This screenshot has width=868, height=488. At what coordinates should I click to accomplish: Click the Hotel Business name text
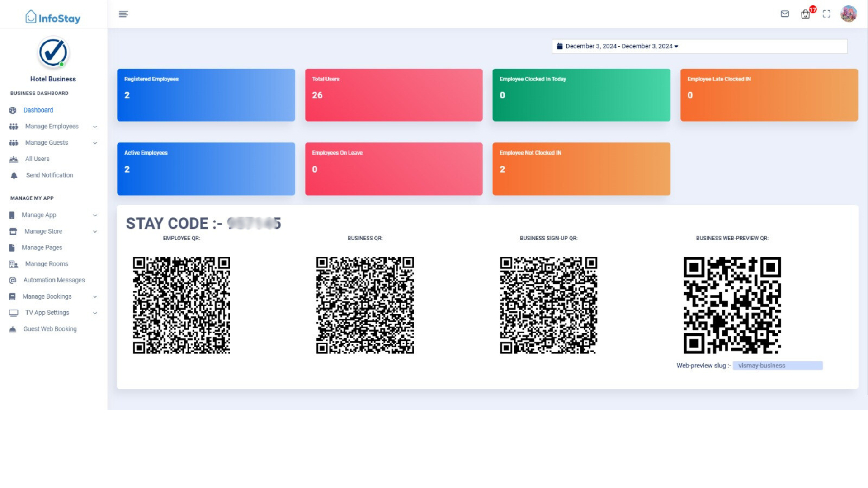(x=53, y=79)
